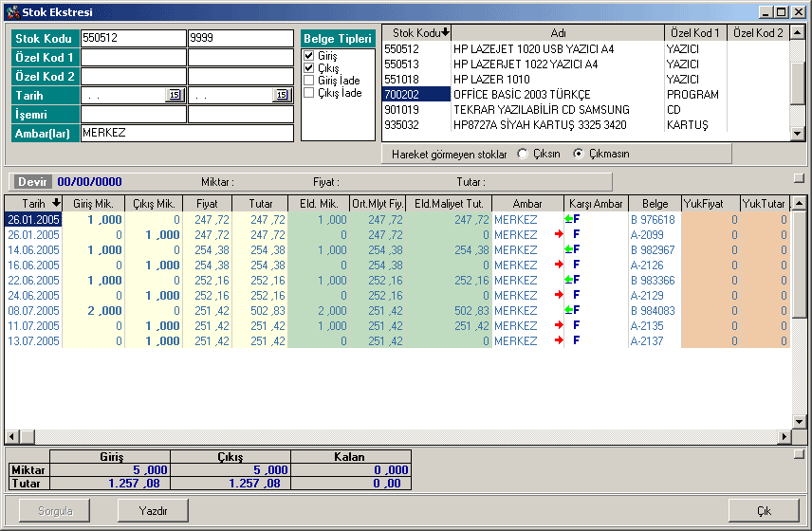Image resolution: width=812 pixels, height=531 pixels.
Task: Open the end date calendar picker
Action: (x=283, y=95)
